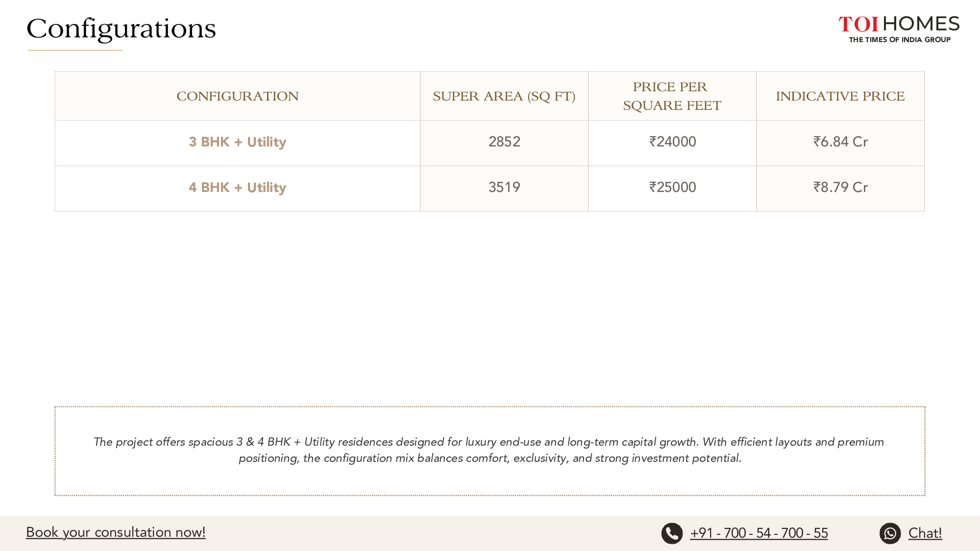Click the TOI Homes logo
The width and height of the screenshot is (980, 551).
tap(899, 29)
